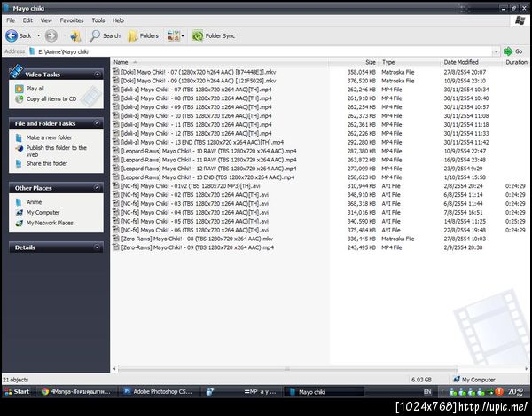Open the Views dropdown arrow
Screen dimensions: 532x416
coord(183,36)
